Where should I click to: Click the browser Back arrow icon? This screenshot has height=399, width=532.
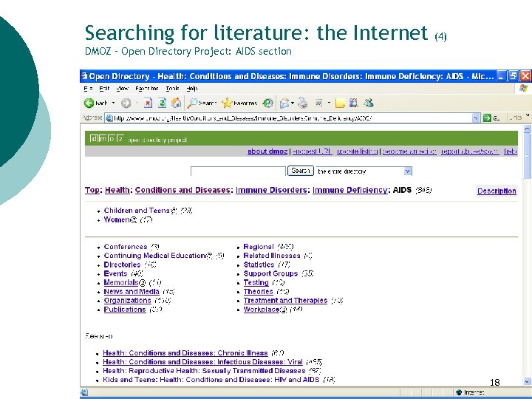point(89,103)
